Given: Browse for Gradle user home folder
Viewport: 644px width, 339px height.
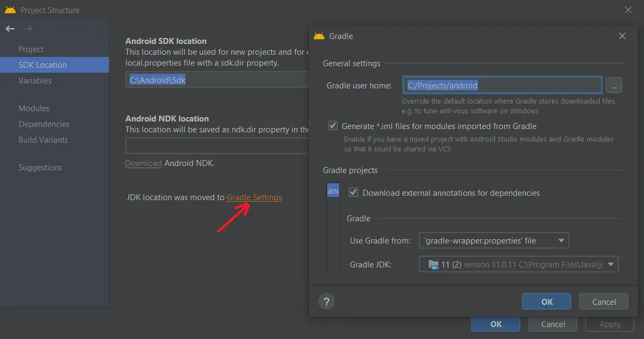Looking at the screenshot, I should click(x=614, y=85).
